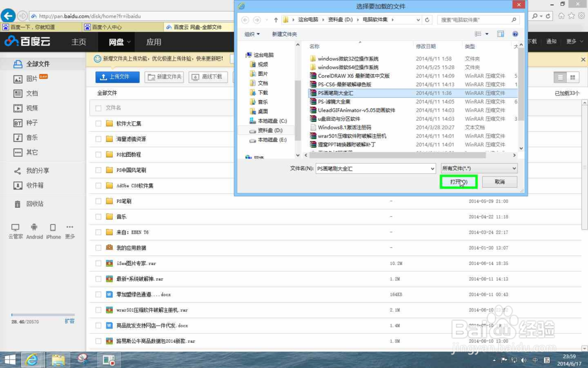Check the box for PS抠图教程 folder
This screenshot has width=588, height=368.
(x=98, y=155)
